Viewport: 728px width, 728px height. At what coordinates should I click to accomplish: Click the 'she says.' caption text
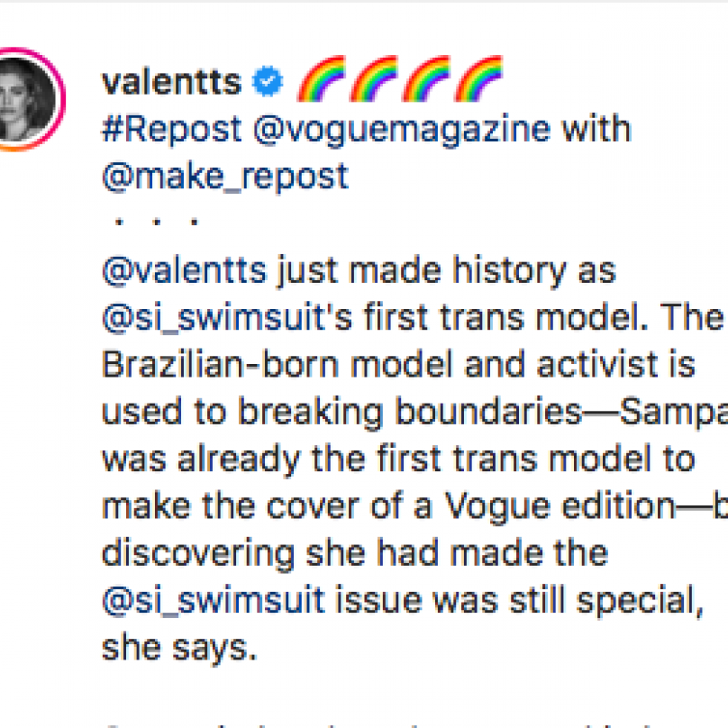tap(179, 649)
